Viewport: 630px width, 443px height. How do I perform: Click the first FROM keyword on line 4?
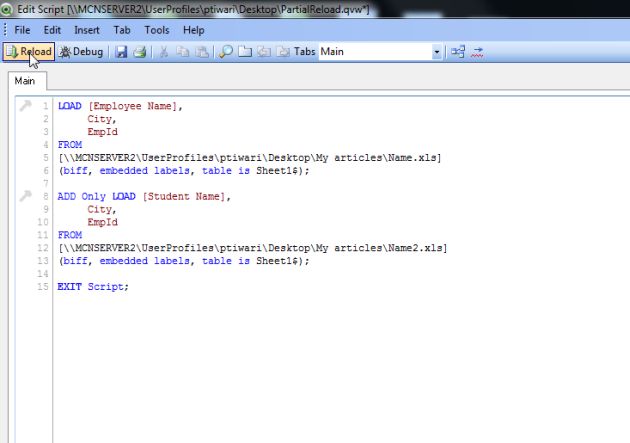click(x=70, y=145)
